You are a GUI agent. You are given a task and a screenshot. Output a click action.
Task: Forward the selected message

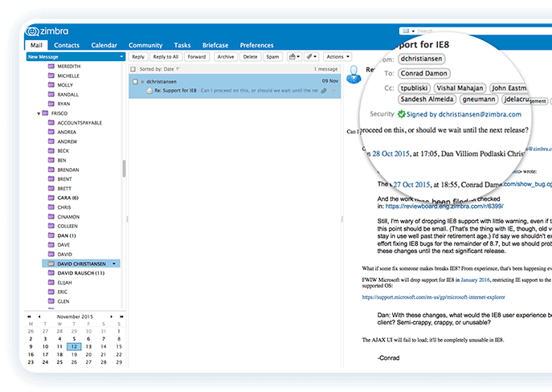point(196,57)
